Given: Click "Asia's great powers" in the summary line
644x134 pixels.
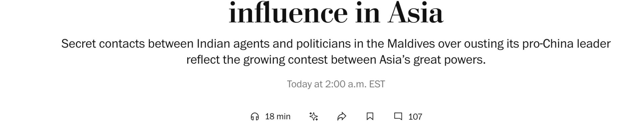Looking at the screenshot, I should 432,60.
